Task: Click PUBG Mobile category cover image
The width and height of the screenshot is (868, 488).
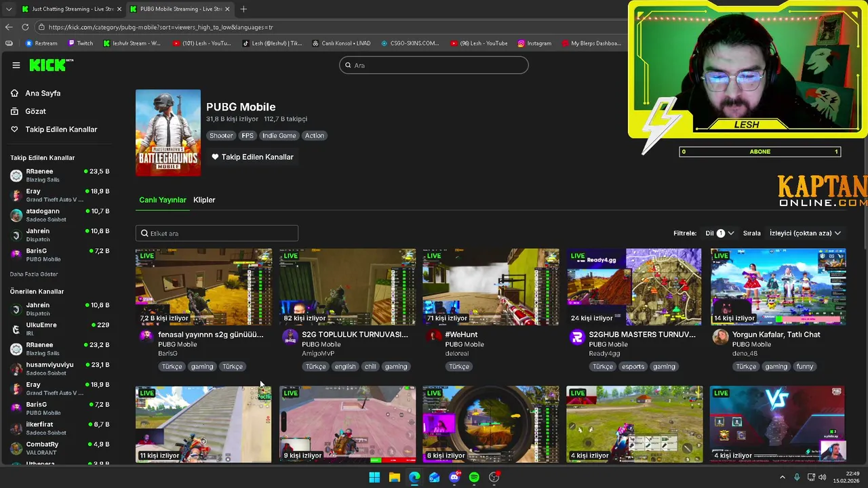Action: 168,133
